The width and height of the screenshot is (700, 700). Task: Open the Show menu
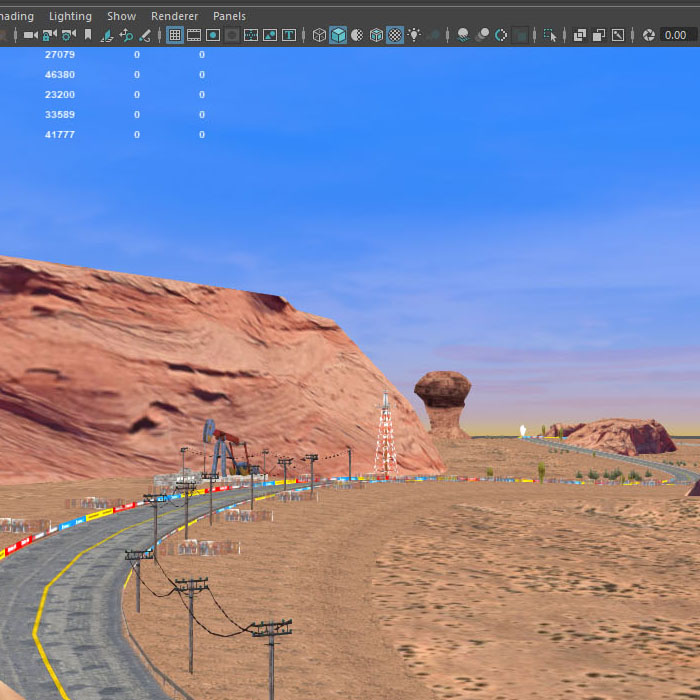121,16
